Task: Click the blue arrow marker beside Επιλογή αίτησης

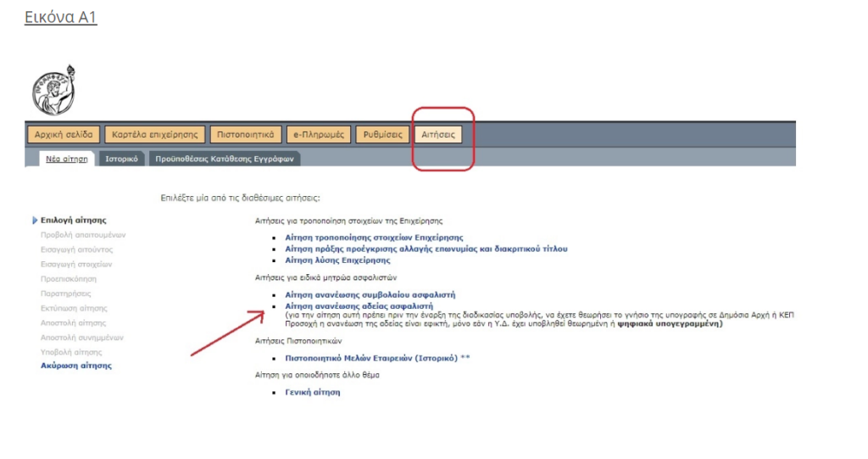Action: click(x=35, y=221)
